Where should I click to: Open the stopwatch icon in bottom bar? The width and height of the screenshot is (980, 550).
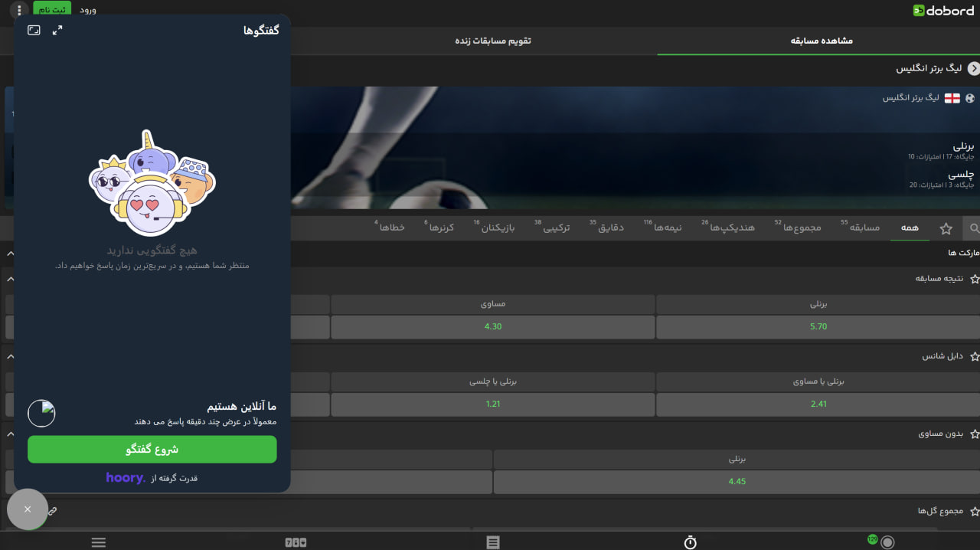[690, 542]
